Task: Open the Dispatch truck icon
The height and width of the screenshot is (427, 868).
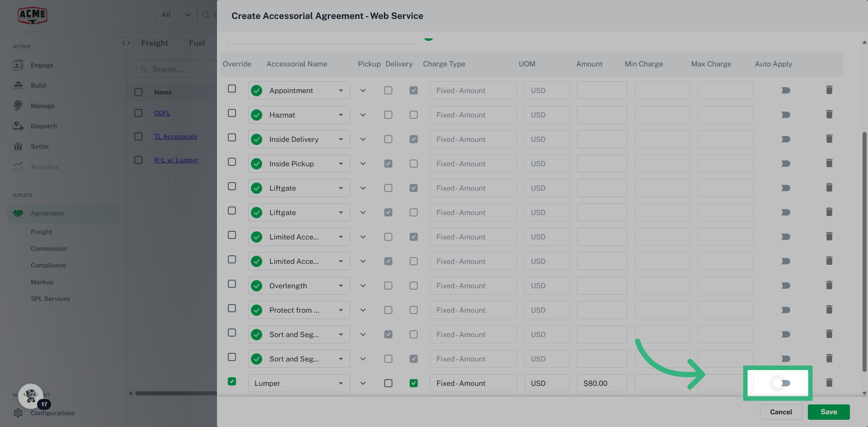Action: pos(18,126)
